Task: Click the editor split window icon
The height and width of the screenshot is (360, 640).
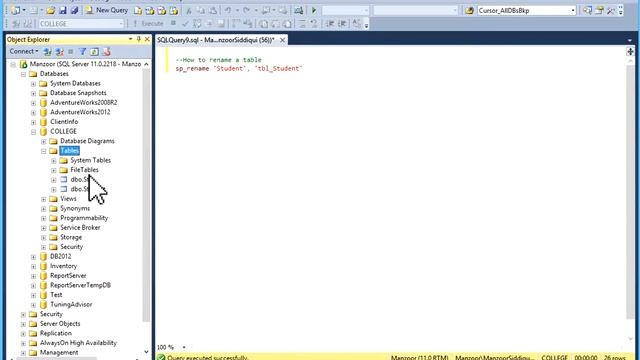Action: coord(630,51)
